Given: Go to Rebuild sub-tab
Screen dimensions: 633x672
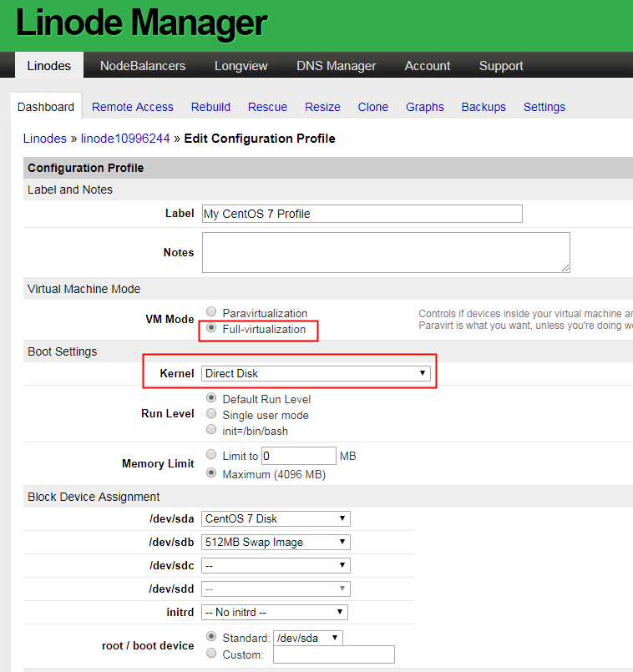Looking at the screenshot, I should [210, 107].
